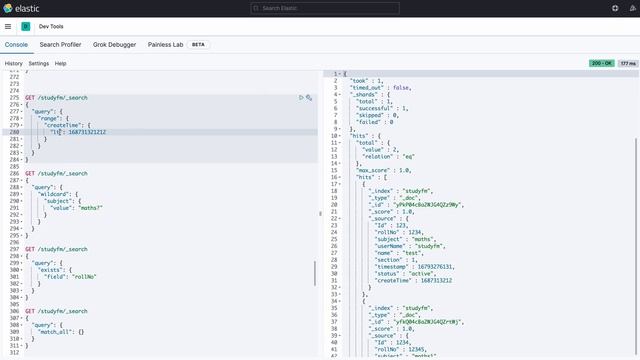Click the "section" : 1 response line
This screenshot has height=360, width=640.
(x=396, y=260)
